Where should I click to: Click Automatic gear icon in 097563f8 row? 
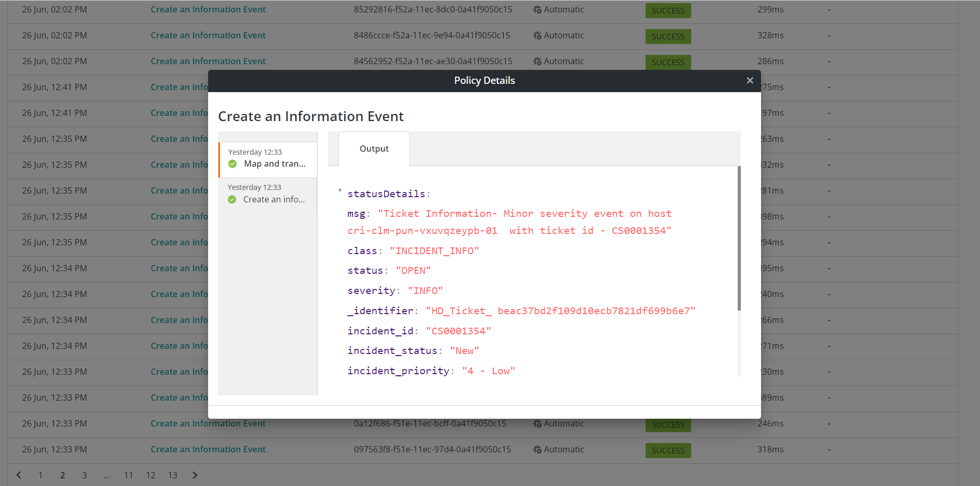tap(537, 450)
